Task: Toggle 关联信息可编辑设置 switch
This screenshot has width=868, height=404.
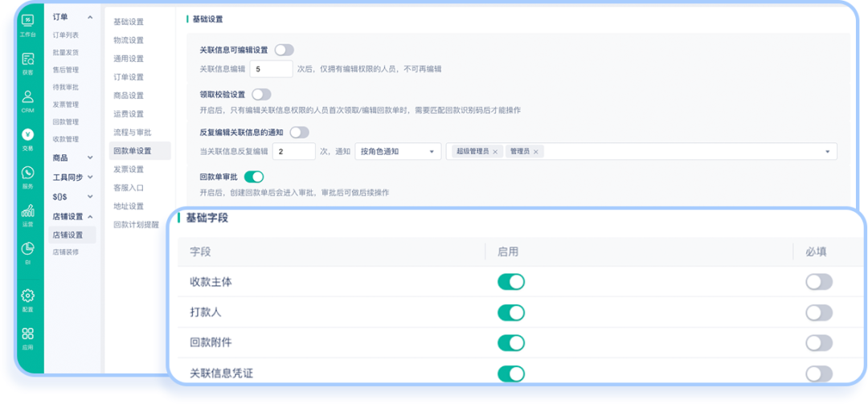Action: click(x=284, y=50)
